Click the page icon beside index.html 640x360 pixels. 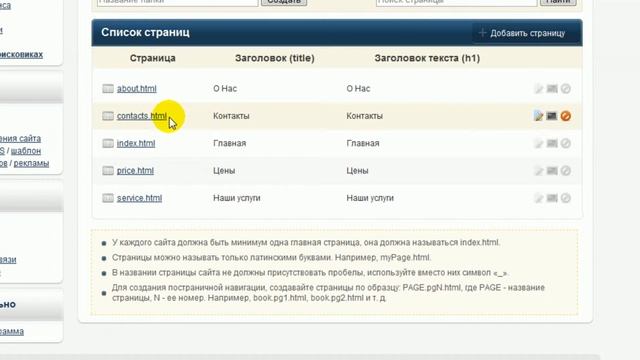(108, 143)
